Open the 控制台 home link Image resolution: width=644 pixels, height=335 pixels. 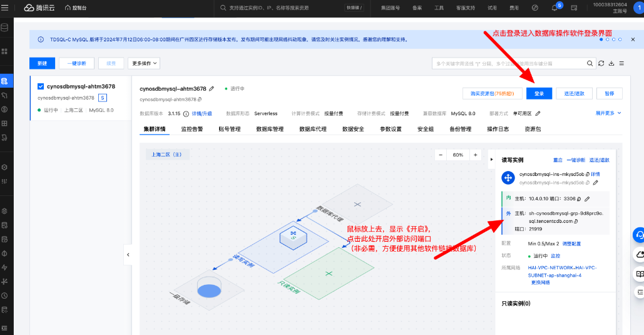point(76,8)
